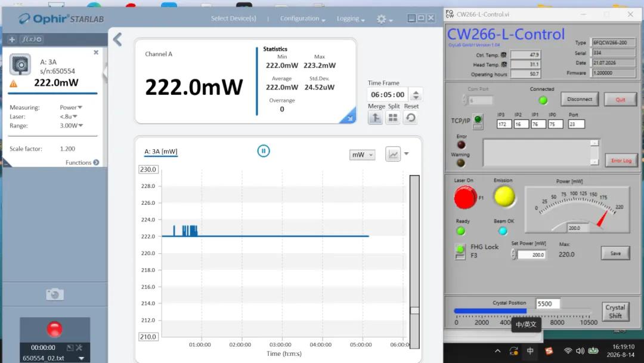Click the IP3 field showing 172

(504, 124)
